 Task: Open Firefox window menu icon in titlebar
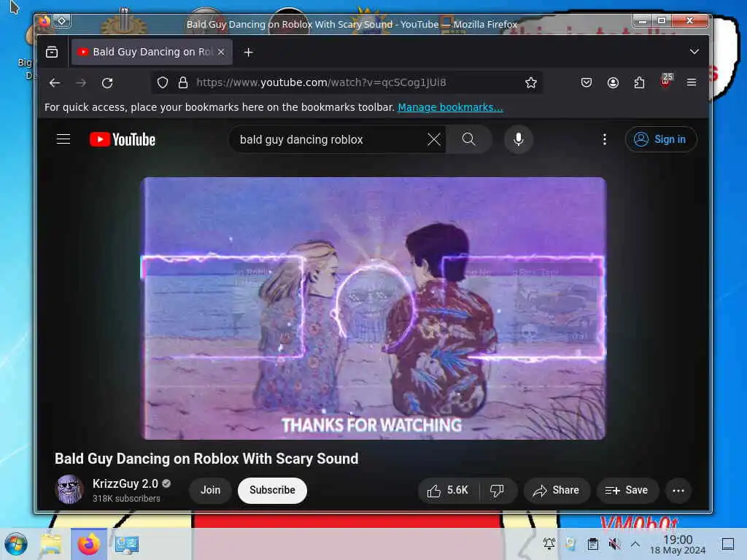(x=44, y=21)
